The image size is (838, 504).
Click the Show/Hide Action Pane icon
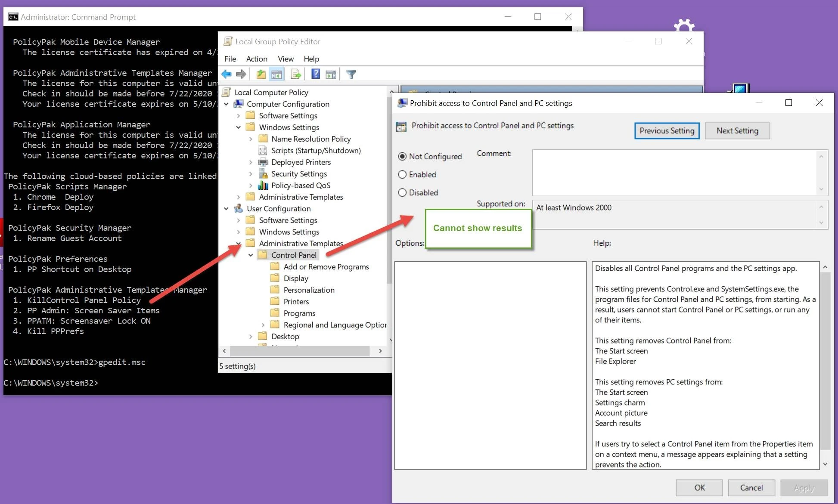pyautogui.click(x=331, y=74)
